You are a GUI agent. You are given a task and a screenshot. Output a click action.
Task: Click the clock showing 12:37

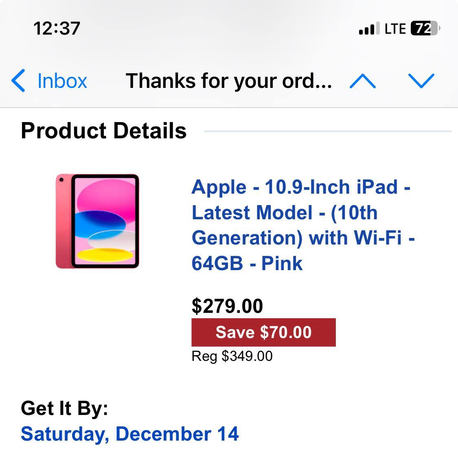tap(57, 28)
